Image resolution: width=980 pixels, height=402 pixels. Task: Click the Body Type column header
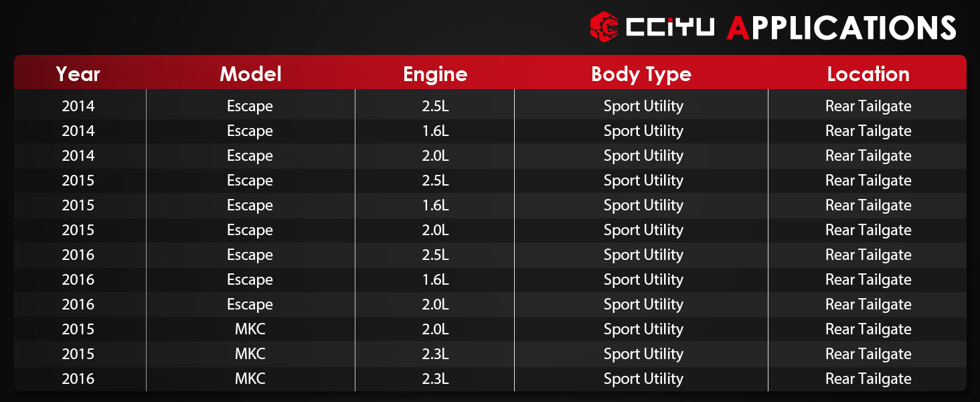[x=641, y=74]
